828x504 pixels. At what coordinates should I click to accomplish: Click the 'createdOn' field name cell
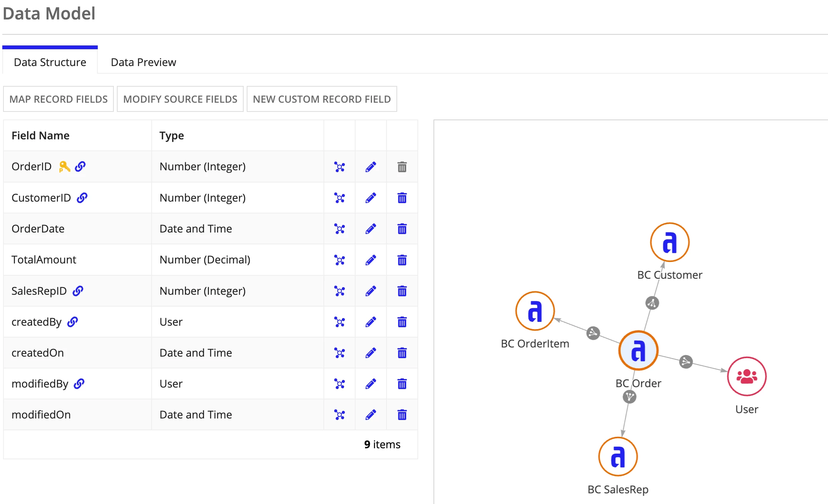[x=78, y=353]
